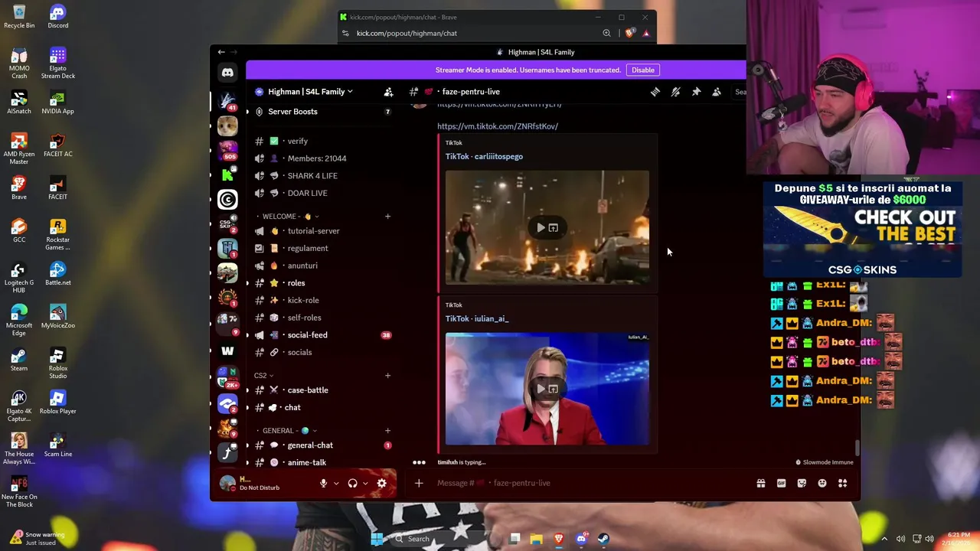The image size is (980, 551).
Task: Select the self-roles channel
Action: tap(323, 318)
